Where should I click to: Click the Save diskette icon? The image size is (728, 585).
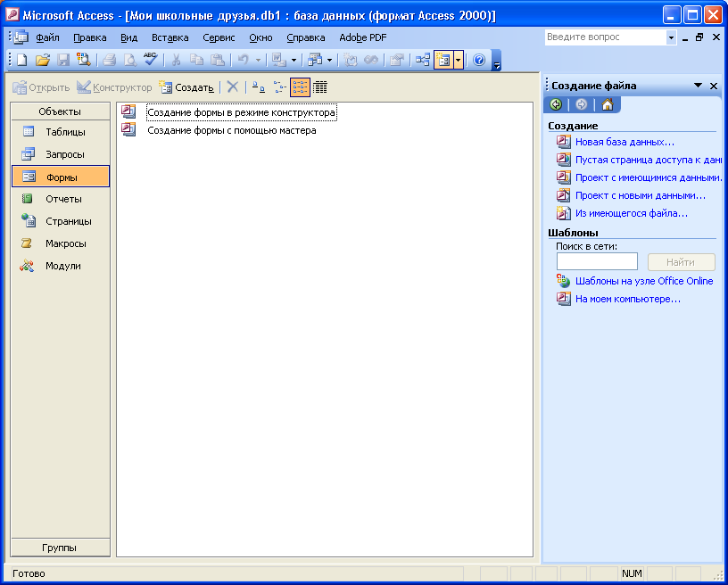63,60
